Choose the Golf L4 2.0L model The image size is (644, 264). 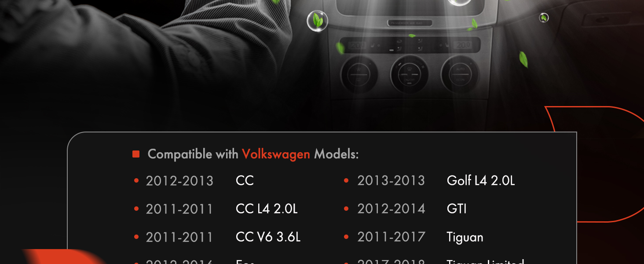[x=481, y=181]
